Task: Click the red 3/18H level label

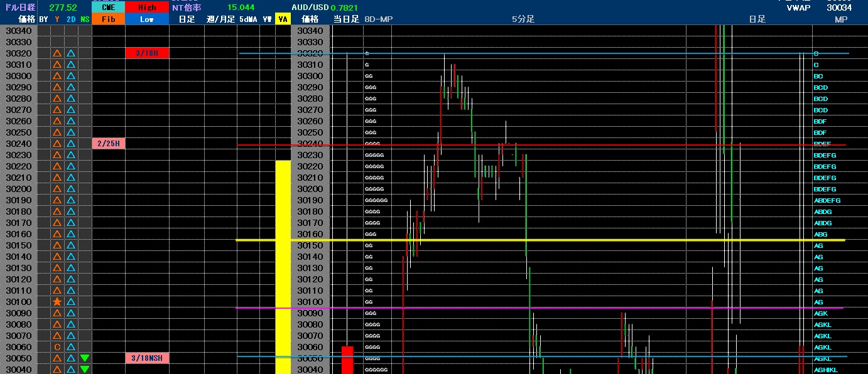Action: point(147,53)
